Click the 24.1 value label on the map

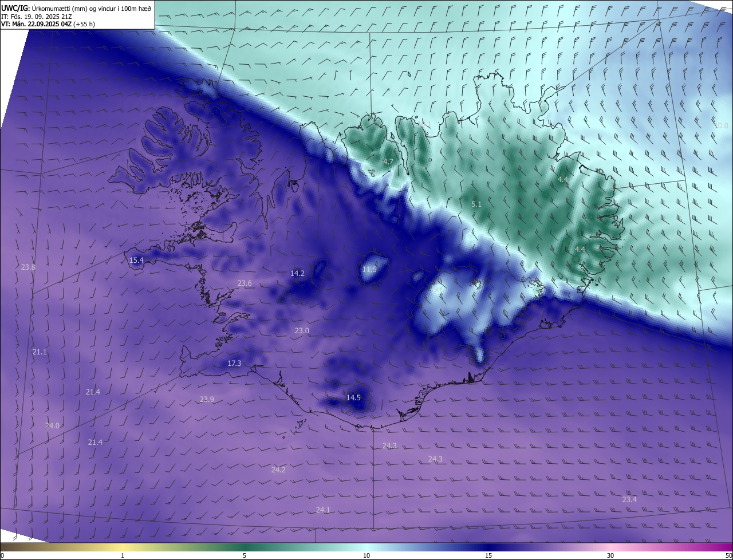coord(323,510)
